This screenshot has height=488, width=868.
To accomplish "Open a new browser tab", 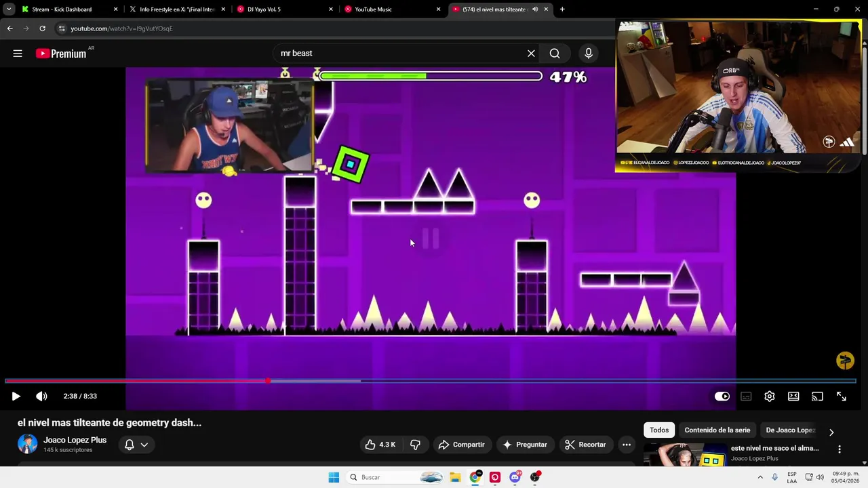I will pyautogui.click(x=562, y=9).
